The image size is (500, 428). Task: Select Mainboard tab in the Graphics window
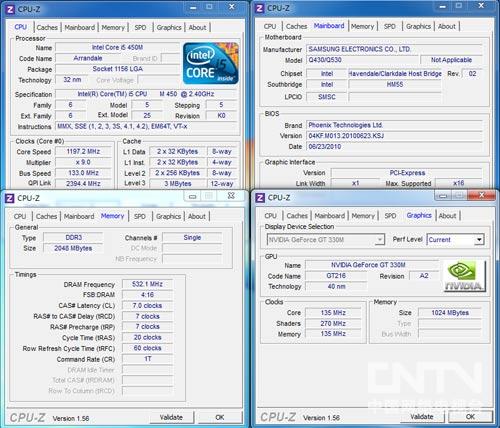(330, 216)
